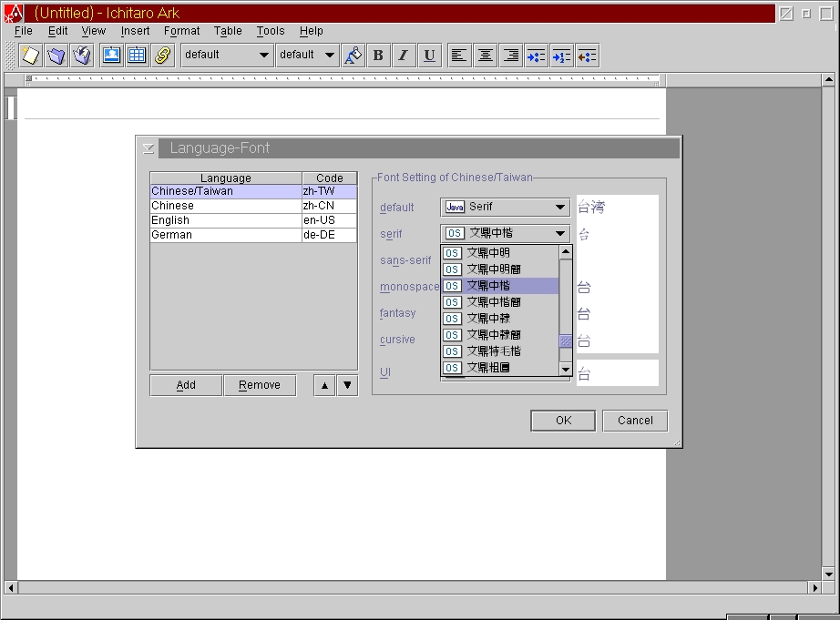Click the Open file folder icon
840x620 pixels.
pos(56,56)
